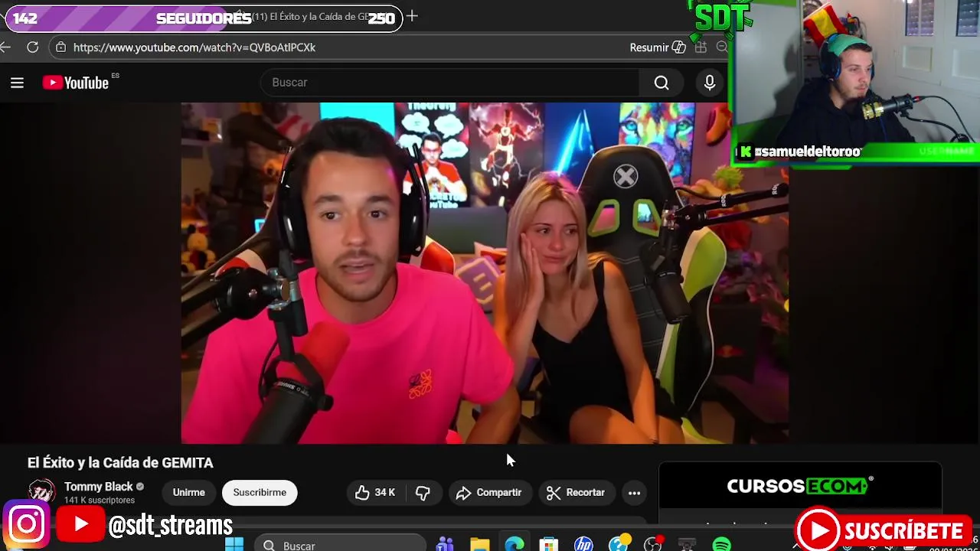The width and height of the screenshot is (980, 551).
Task: Select the browser address bar URL
Action: coord(194,47)
